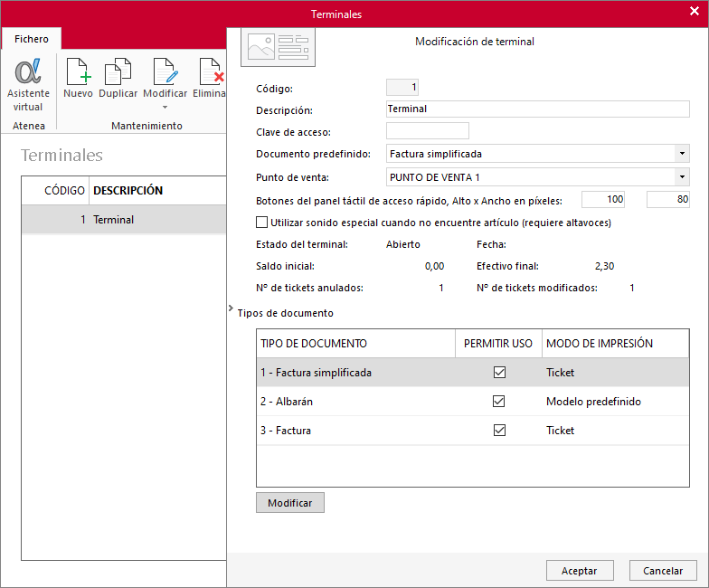Image resolution: width=709 pixels, height=588 pixels.
Task: Collapse the Tipos de documento section
Action: (x=232, y=308)
